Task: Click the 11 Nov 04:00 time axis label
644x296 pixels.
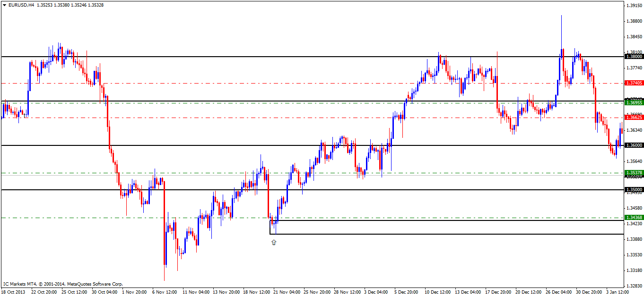Action: [x=195, y=292]
